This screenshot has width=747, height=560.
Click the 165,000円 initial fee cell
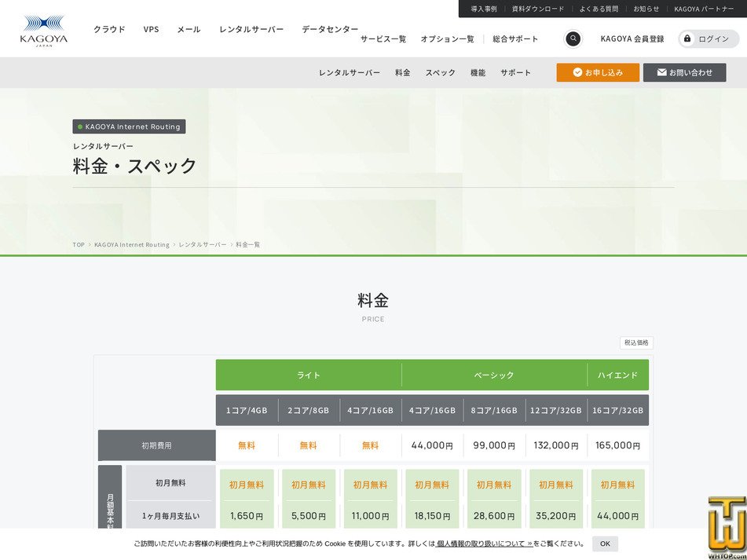tap(618, 445)
